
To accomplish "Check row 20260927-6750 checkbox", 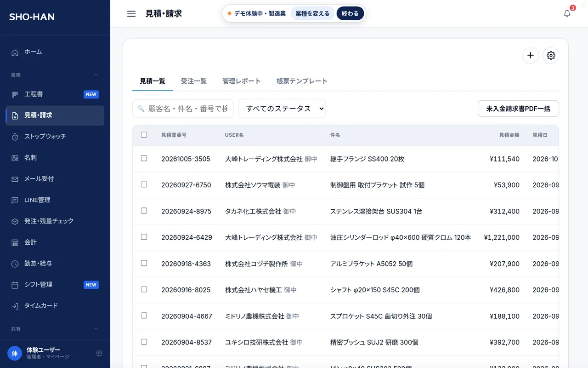I will click(144, 184).
